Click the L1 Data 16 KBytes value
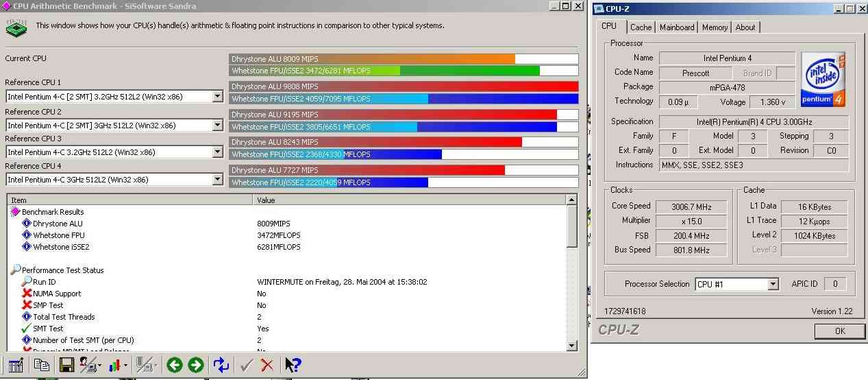This screenshot has height=380, width=868. pyautogui.click(x=815, y=206)
